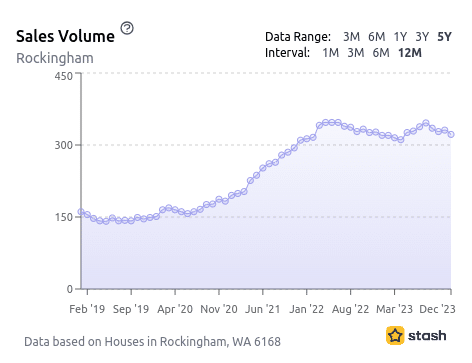Click the 'Sep '19' x-axis label

tap(131, 309)
